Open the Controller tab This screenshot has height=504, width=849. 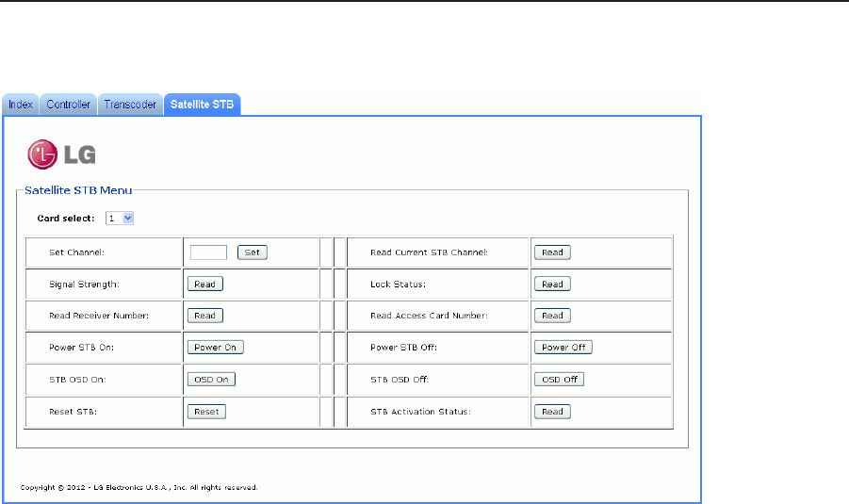tap(69, 105)
